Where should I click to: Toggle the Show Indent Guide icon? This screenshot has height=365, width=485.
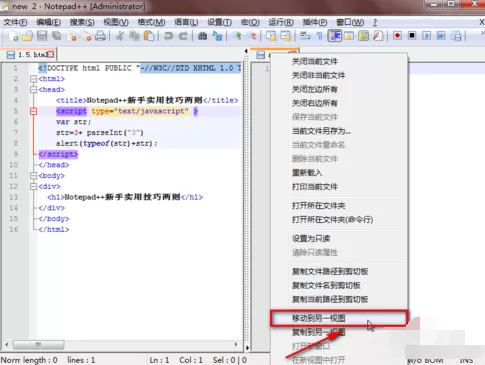point(334,35)
